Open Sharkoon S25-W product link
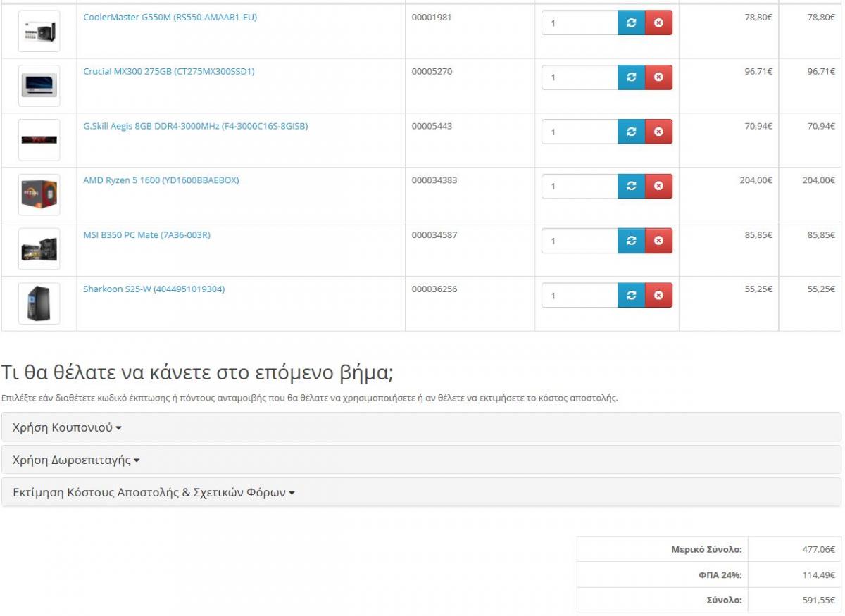Viewport: 845px width, 616px height. pyautogui.click(x=154, y=289)
